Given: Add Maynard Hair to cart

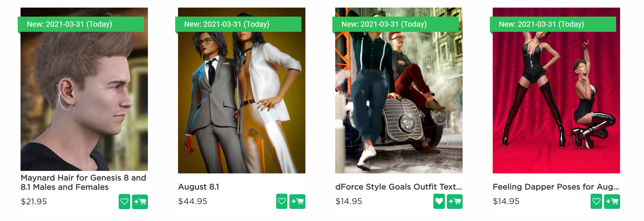Looking at the screenshot, I should click(140, 202).
